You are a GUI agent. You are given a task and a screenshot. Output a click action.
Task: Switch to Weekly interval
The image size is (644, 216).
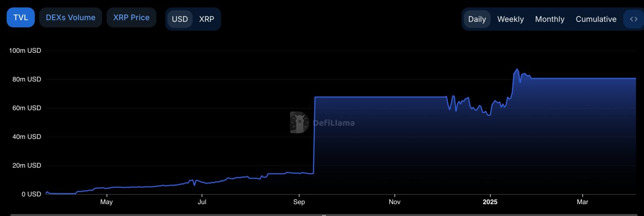click(x=510, y=19)
